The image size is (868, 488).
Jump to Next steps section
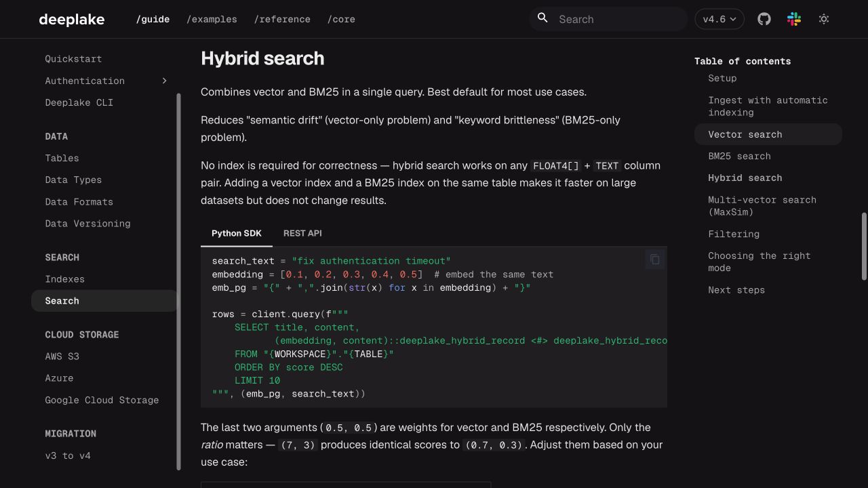click(736, 289)
